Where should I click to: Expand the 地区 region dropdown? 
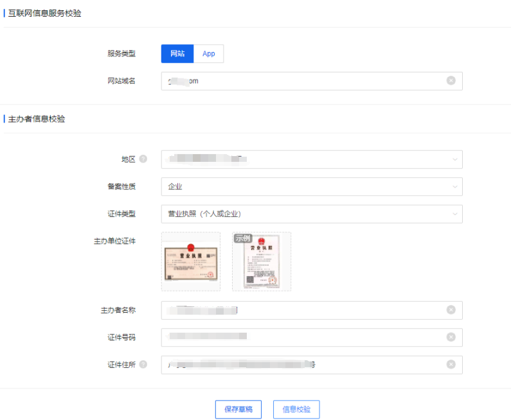coord(454,159)
